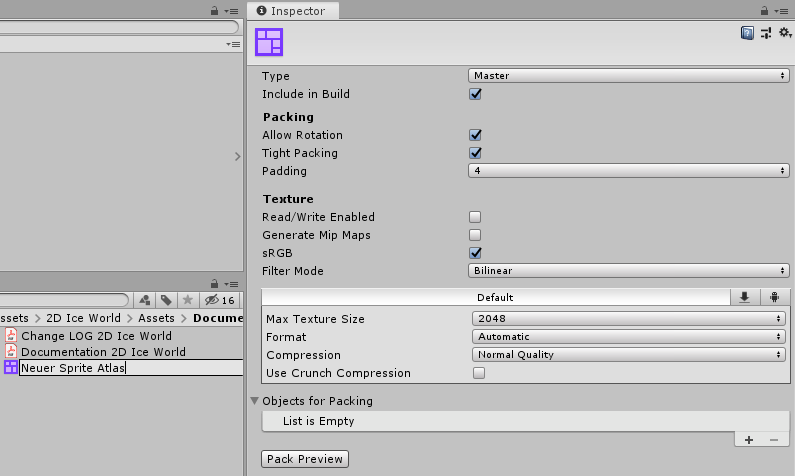
Task: Open the Filter Mode dropdown
Action: (x=628, y=271)
